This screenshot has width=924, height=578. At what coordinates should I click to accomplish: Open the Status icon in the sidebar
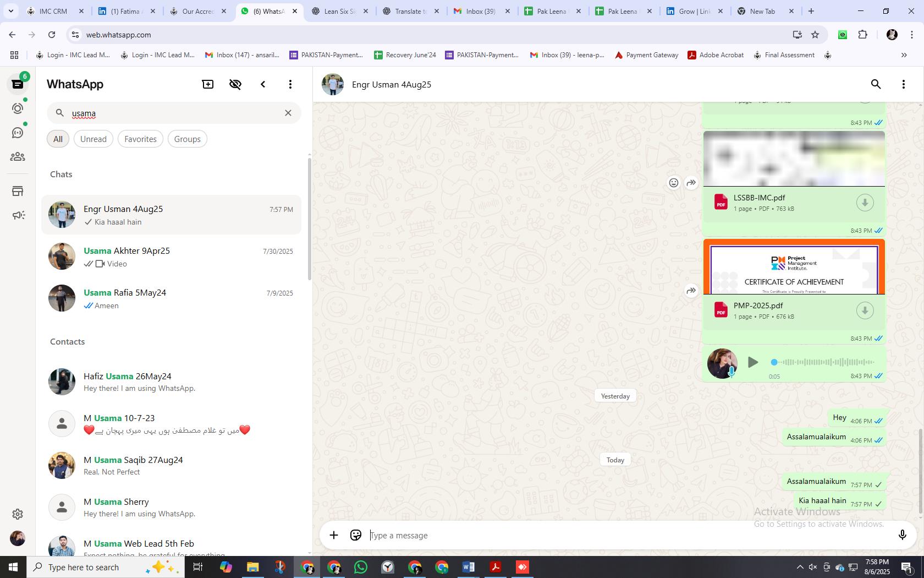[18, 108]
